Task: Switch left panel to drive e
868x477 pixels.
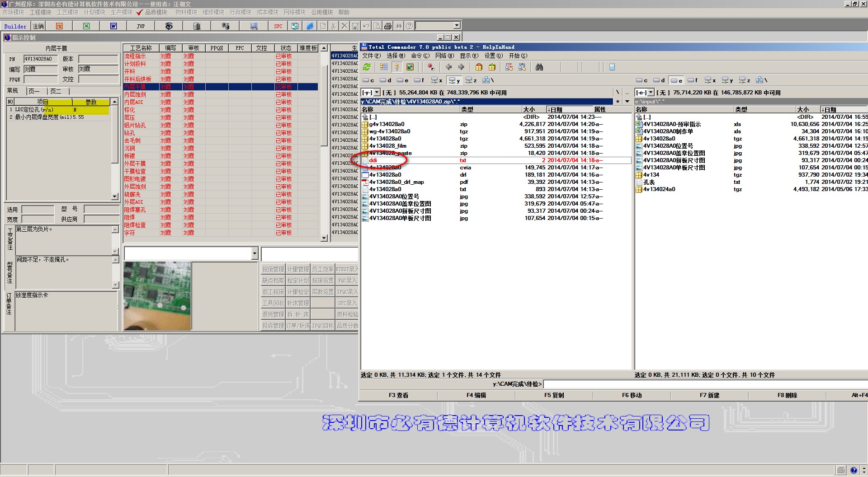Action: 403,80
